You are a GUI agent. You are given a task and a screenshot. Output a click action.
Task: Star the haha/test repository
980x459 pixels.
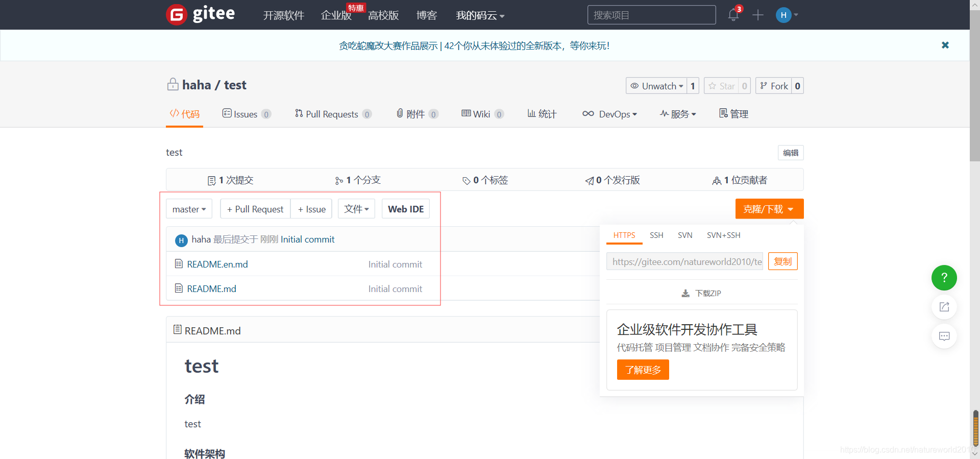click(722, 86)
